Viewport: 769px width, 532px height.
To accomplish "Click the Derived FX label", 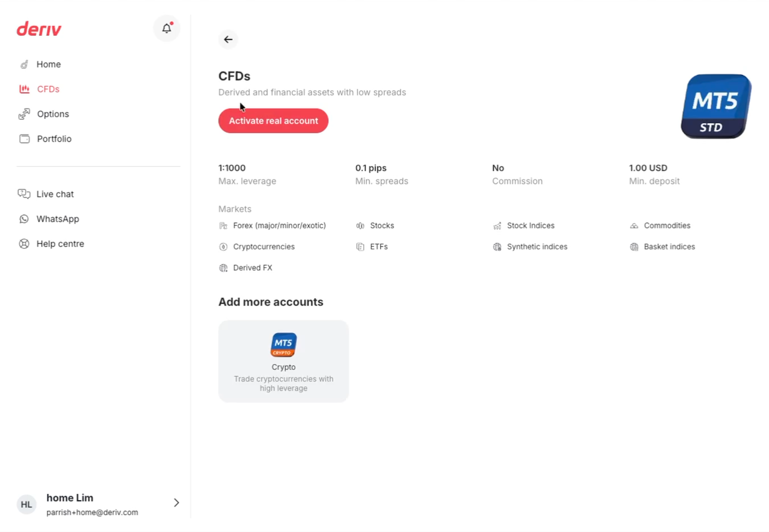I will (x=253, y=268).
